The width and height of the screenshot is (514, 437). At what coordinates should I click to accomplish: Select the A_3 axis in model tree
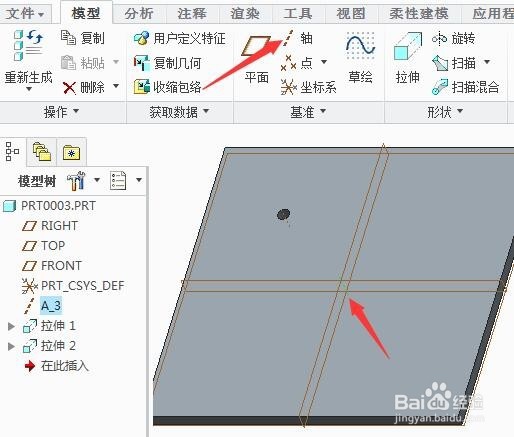[51, 305]
